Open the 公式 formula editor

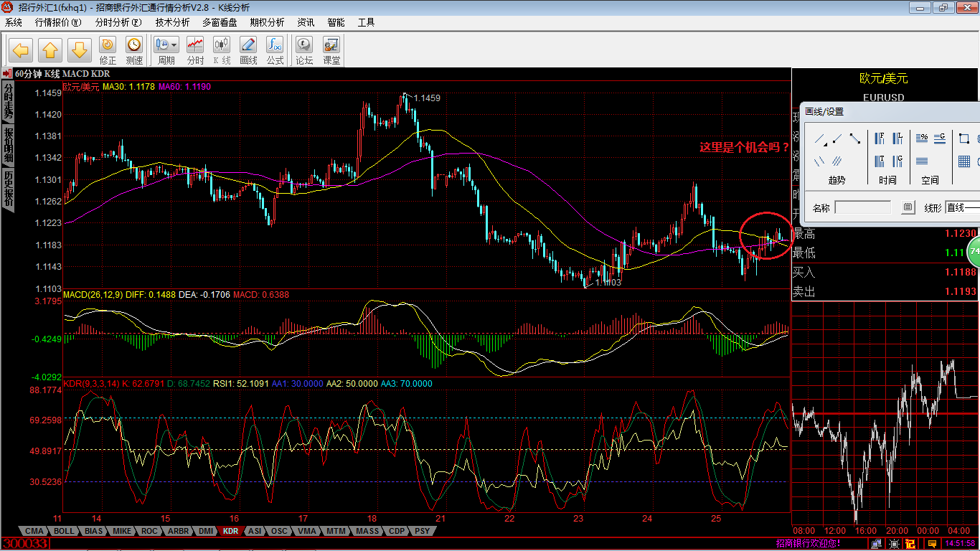(275, 45)
